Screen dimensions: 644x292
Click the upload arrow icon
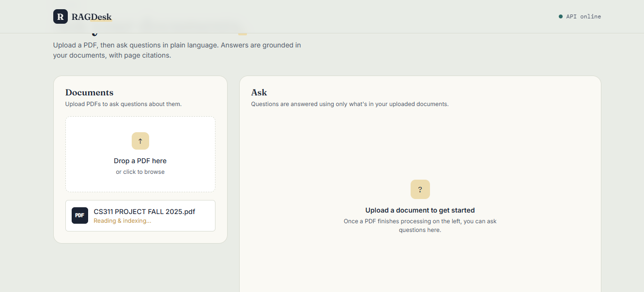click(x=140, y=141)
